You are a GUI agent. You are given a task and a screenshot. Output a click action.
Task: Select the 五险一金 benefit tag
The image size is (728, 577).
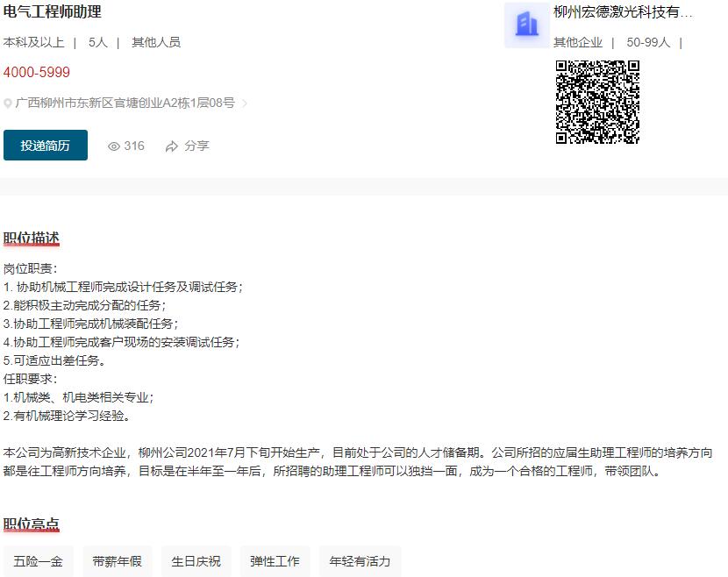click(38, 561)
